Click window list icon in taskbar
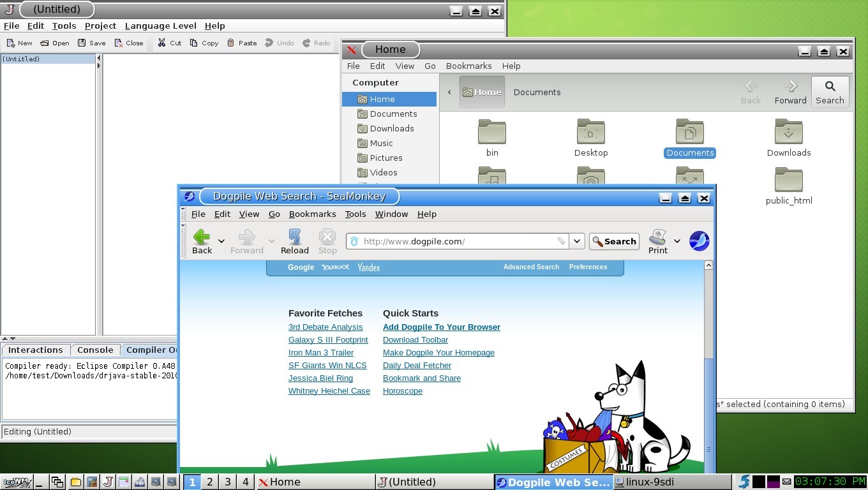The height and width of the screenshot is (490, 868). [58, 482]
